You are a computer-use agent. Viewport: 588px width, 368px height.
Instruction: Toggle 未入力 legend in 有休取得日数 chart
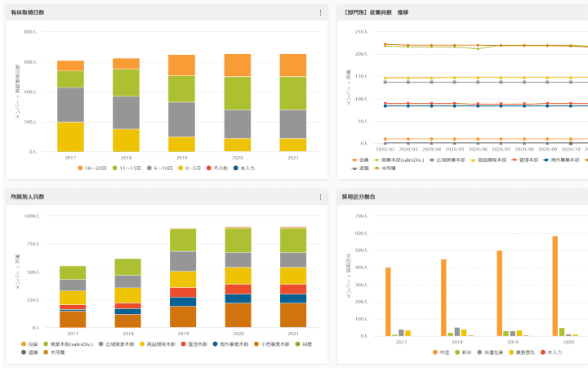tap(244, 168)
